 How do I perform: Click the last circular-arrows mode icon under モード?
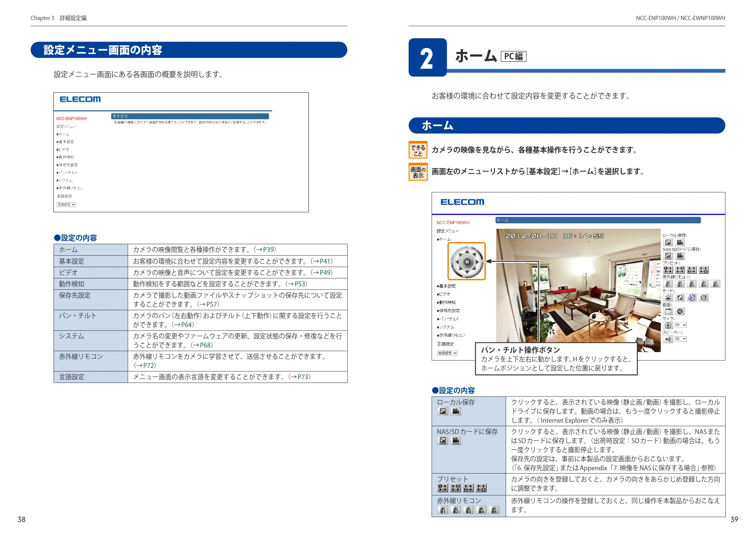703,298
